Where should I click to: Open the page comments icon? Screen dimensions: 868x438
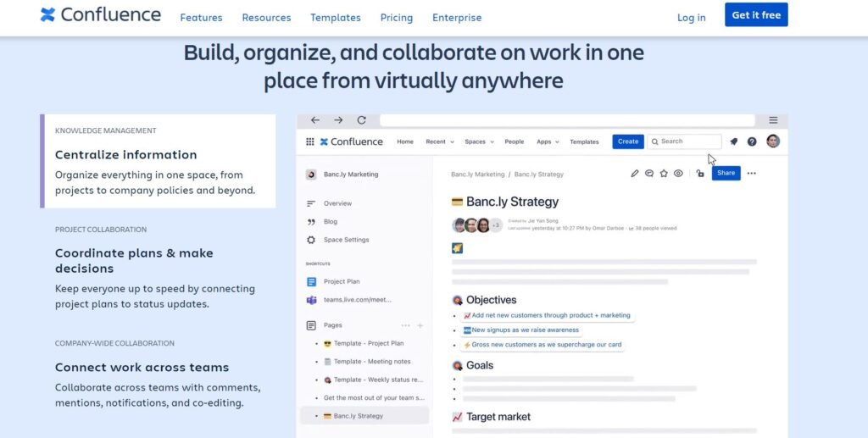[x=649, y=174]
